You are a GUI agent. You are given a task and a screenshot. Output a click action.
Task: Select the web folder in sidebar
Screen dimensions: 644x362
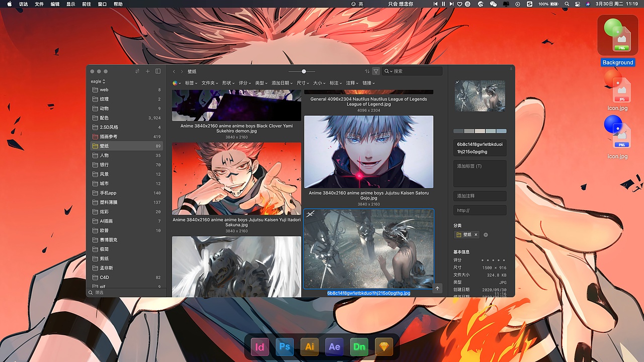126,89
